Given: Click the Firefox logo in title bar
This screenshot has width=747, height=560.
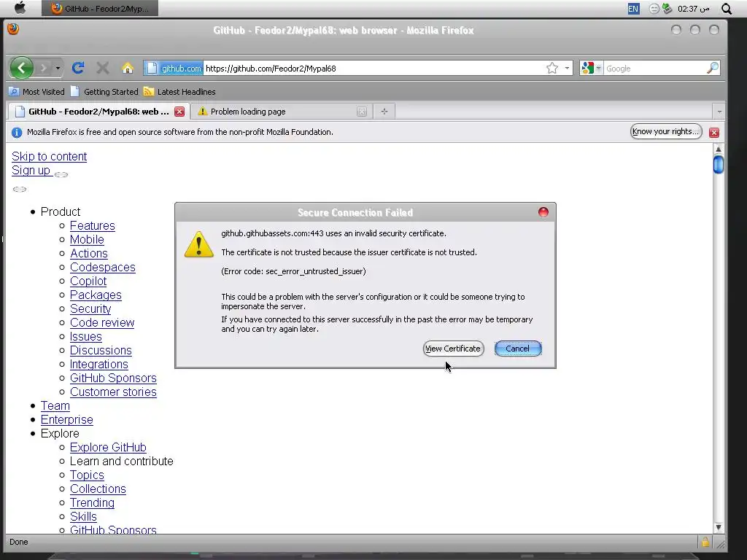Looking at the screenshot, I should point(13,29).
